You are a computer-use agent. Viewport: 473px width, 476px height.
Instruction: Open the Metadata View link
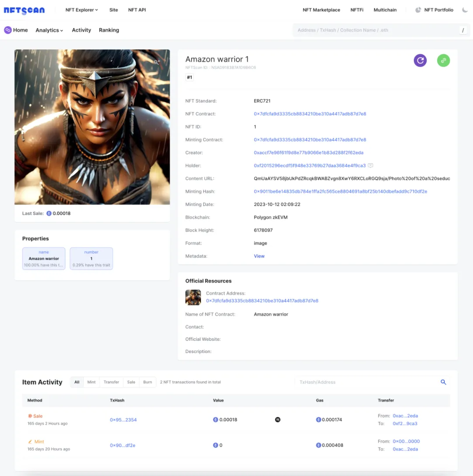click(x=259, y=256)
